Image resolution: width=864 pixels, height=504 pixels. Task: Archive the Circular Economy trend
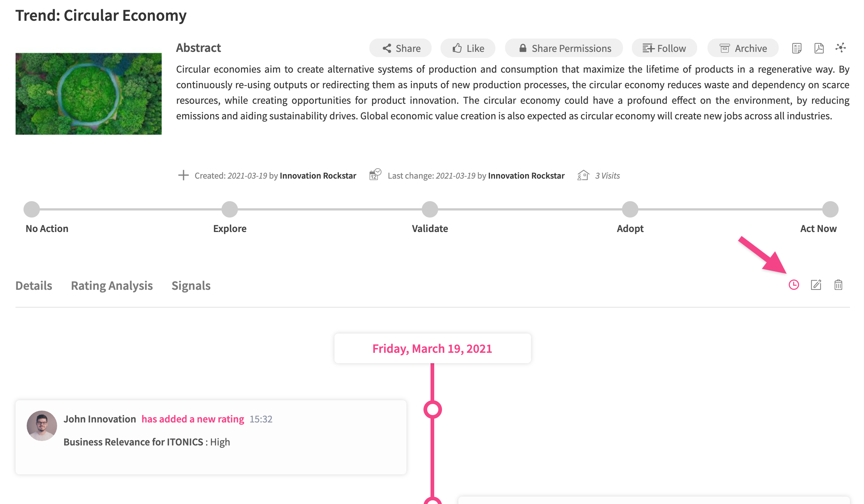[x=743, y=48]
